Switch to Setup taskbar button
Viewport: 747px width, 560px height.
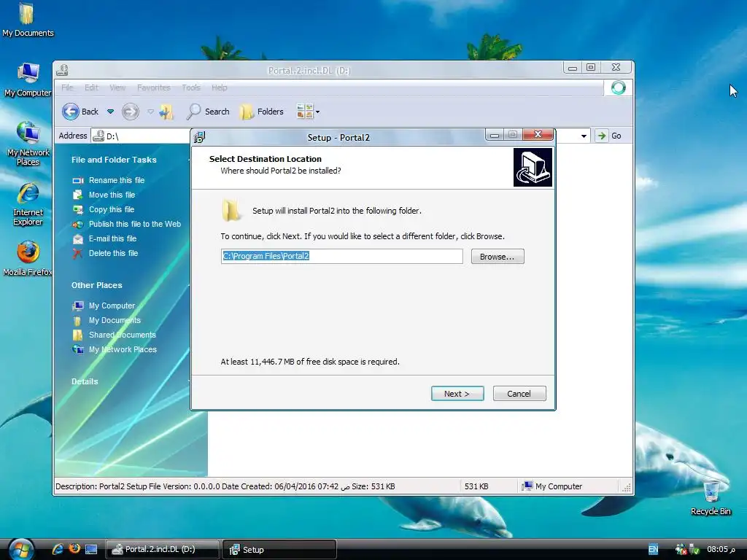coord(279,549)
